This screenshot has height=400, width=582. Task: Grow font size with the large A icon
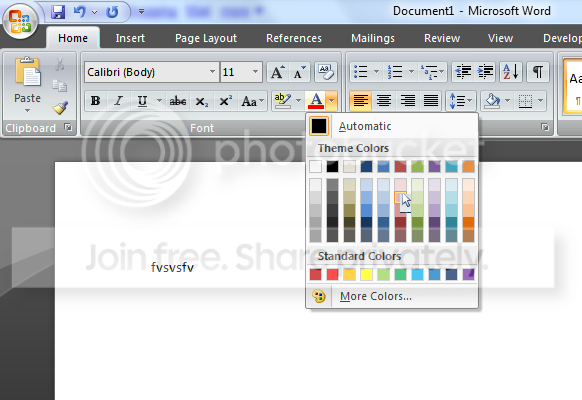coord(277,72)
